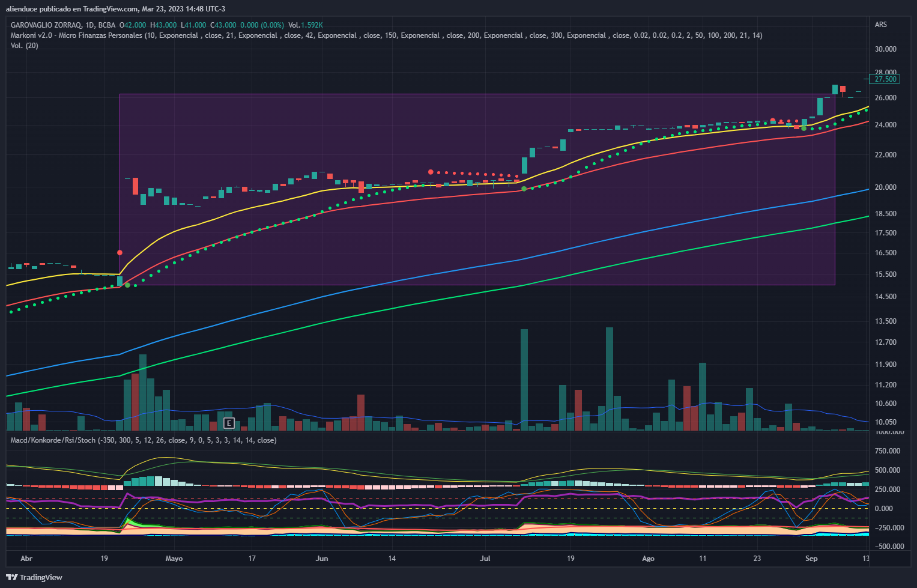Click the −500.000 oscillator scale label

[x=887, y=547]
